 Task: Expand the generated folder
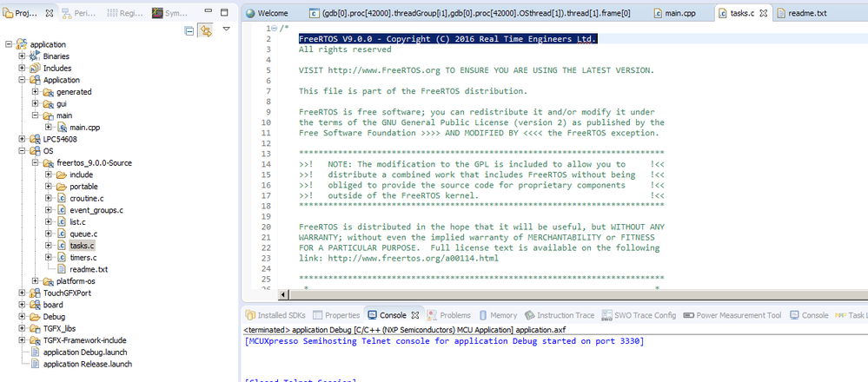click(35, 92)
